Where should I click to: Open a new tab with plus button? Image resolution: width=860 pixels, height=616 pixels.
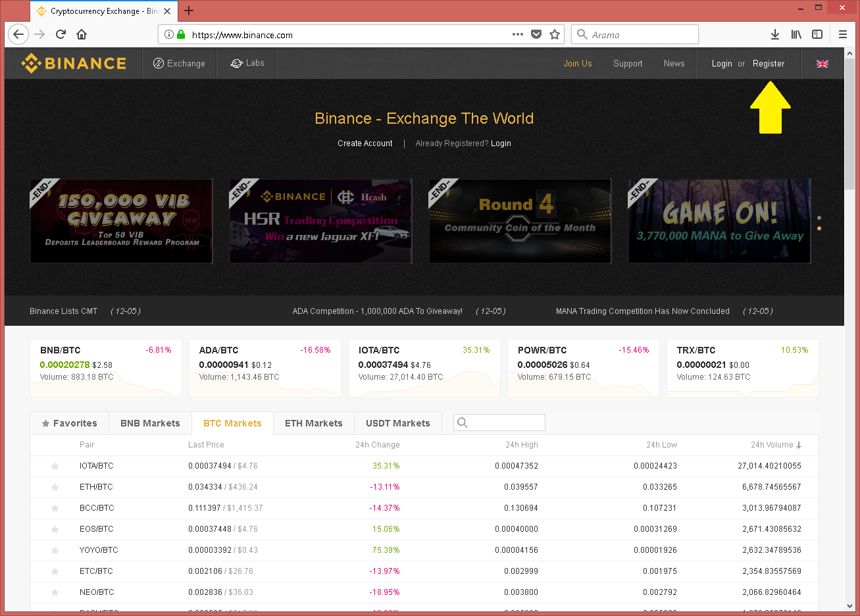pyautogui.click(x=189, y=11)
